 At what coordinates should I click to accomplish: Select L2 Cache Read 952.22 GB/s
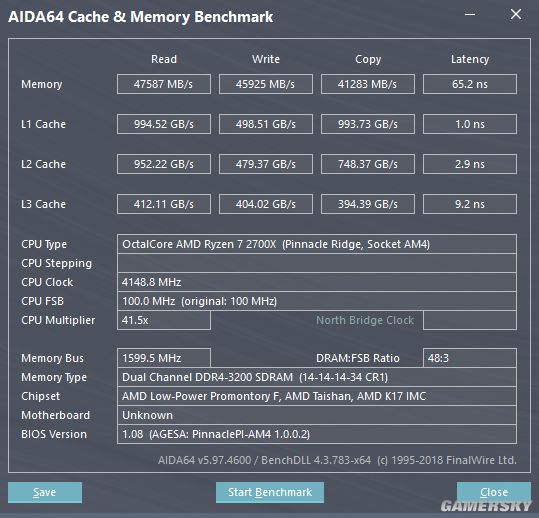(164, 164)
